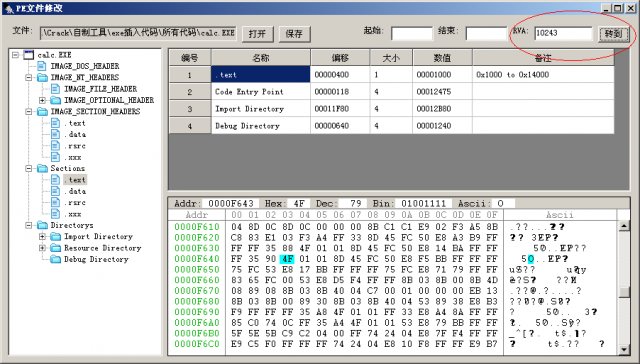Click the IMAGE_SECTION_HEADERS folder icon
This screenshot has width=640, height=364.
coord(42,111)
